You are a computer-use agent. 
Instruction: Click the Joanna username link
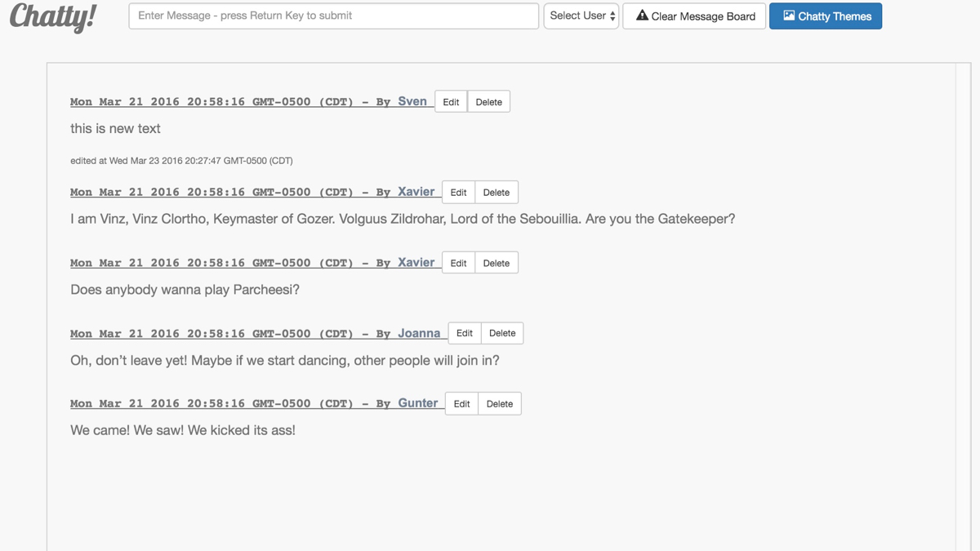[x=419, y=333]
